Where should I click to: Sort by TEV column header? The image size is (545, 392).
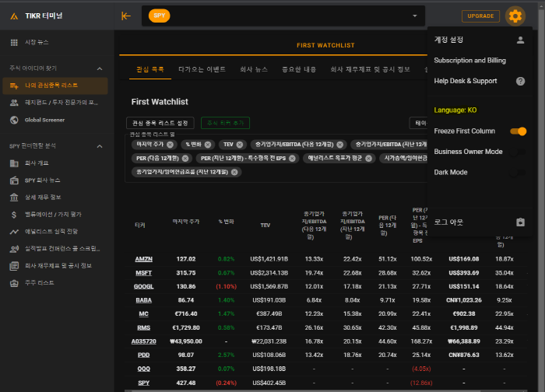click(265, 226)
